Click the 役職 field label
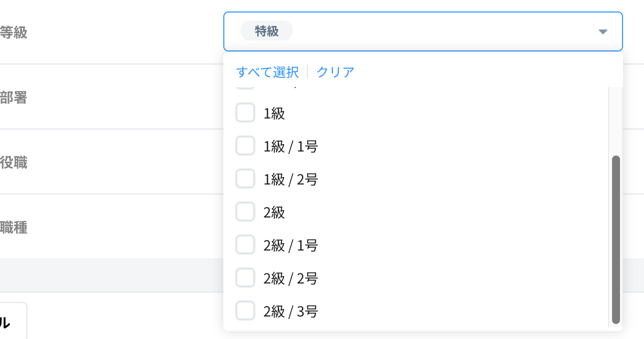 pyautogui.click(x=13, y=162)
